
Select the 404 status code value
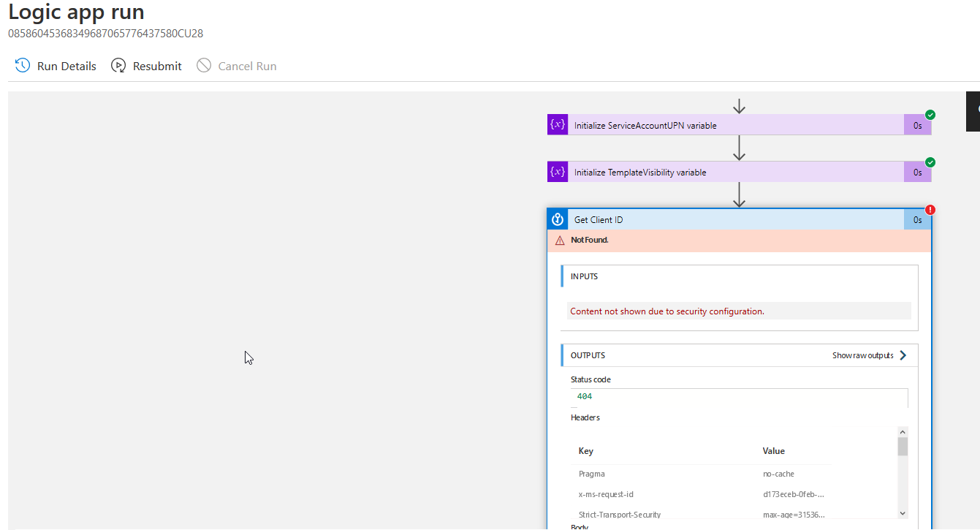tap(584, 395)
